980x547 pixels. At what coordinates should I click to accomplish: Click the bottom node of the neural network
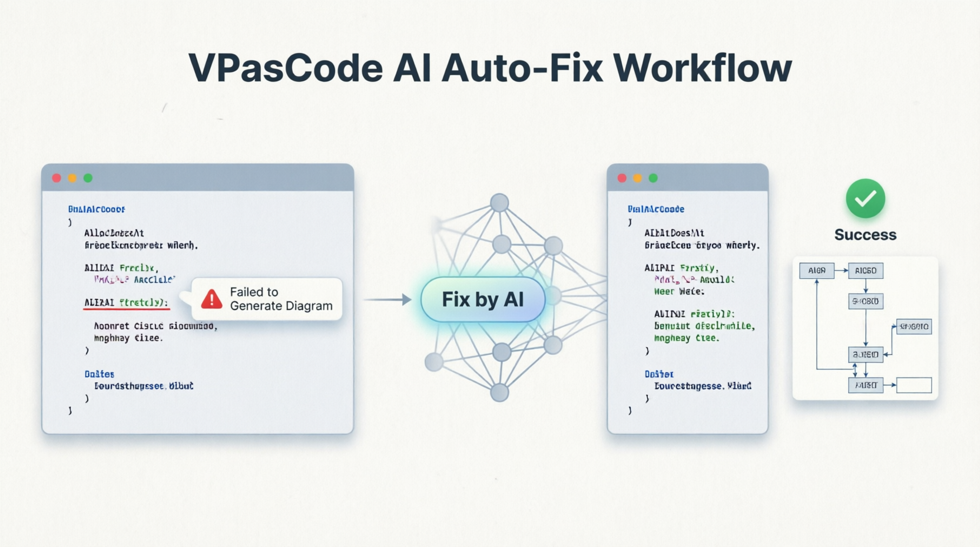[x=499, y=392]
